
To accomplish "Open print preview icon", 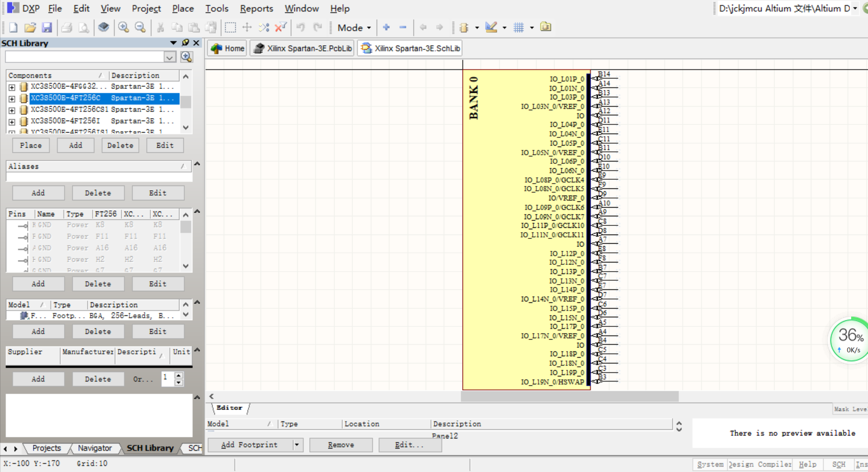I will (x=83, y=28).
